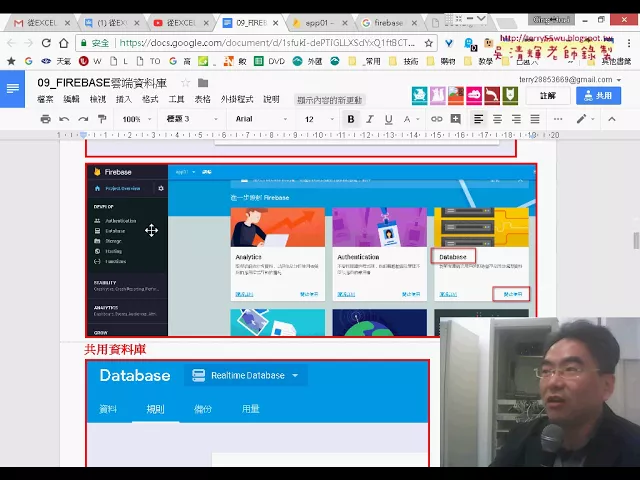Reload the page in Chrome
The height and width of the screenshot is (480, 640).
tap(46, 42)
